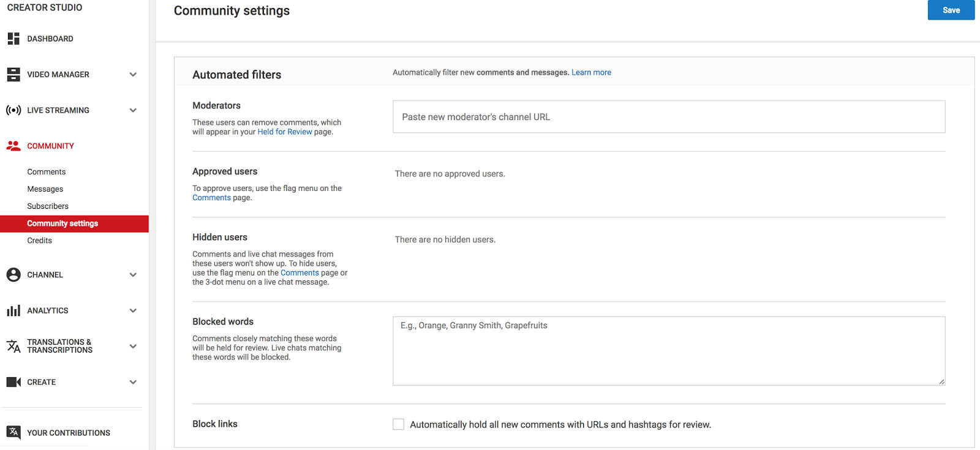
Task: Expand the Video Manager section chevron
Action: point(133,74)
